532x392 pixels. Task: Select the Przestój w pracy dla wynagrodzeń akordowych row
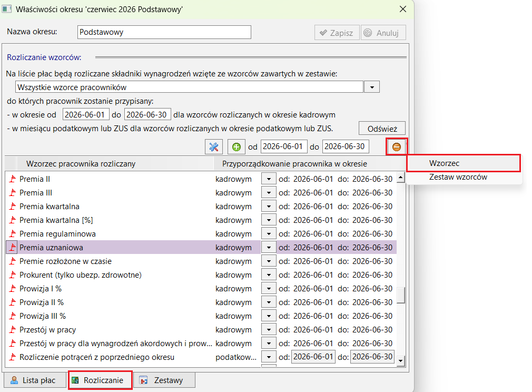coord(201,343)
